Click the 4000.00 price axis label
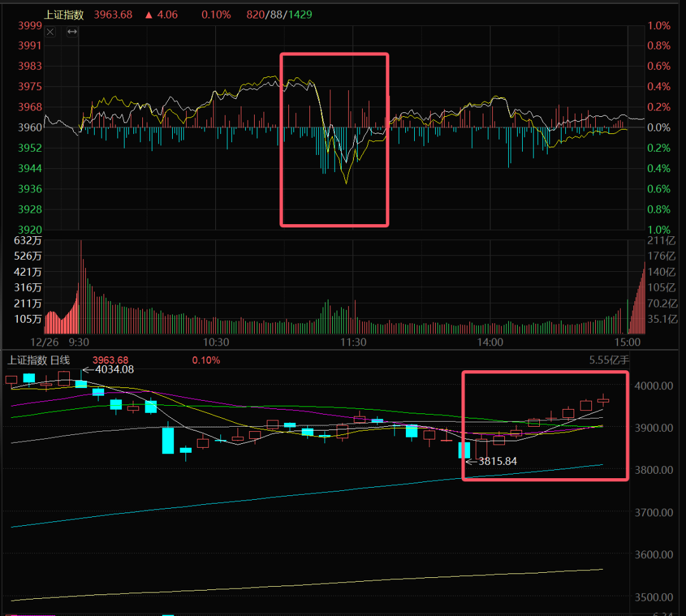Screen dimensions: 686x616 pyautogui.click(x=654, y=385)
